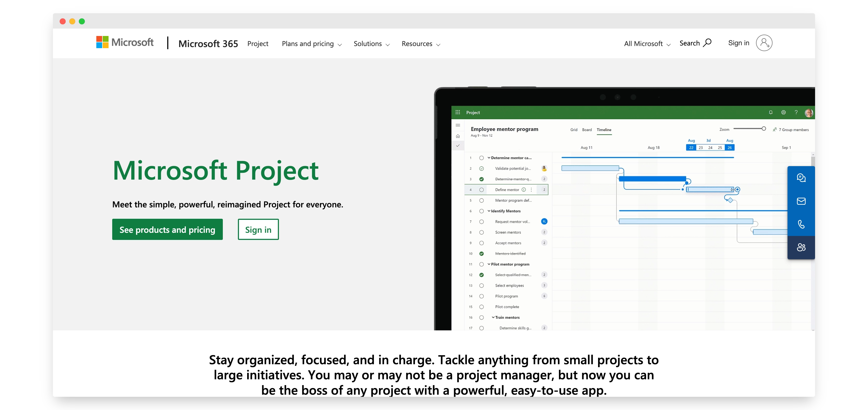Screen dimensions: 868x410
Task: Open the settings gear in the Project app
Action: [x=783, y=112]
